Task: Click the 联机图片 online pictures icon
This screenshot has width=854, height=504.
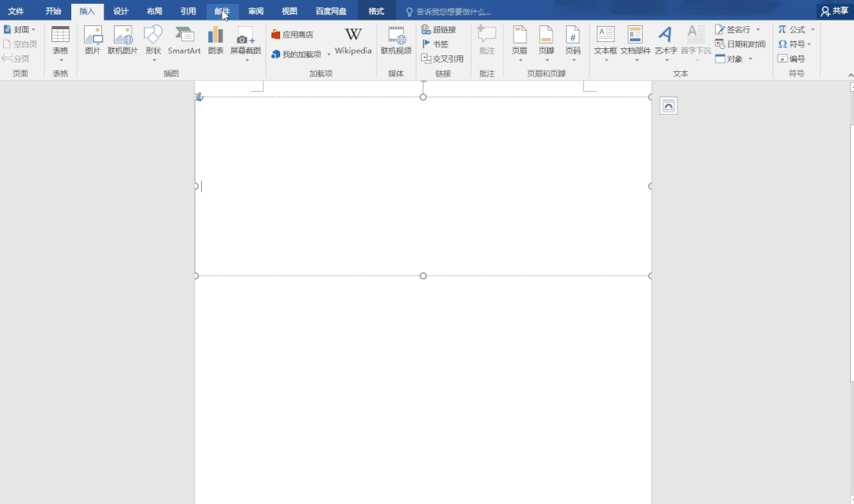Action: (123, 40)
